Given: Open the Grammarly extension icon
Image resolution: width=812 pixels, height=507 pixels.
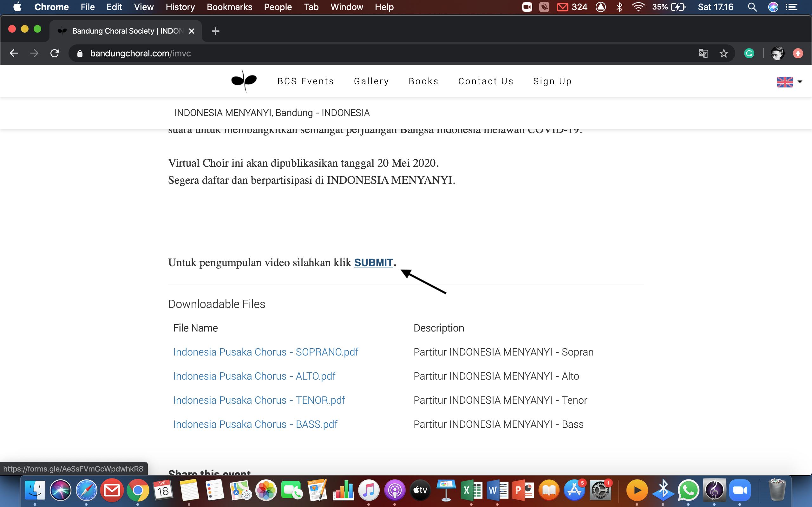Looking at the screenshot, I should point(749,53).
